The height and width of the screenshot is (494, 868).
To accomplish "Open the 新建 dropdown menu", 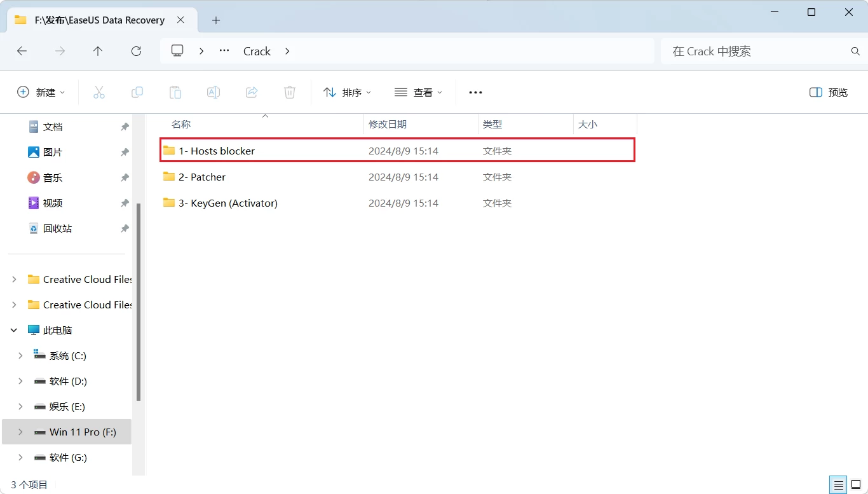I will 41,92.
